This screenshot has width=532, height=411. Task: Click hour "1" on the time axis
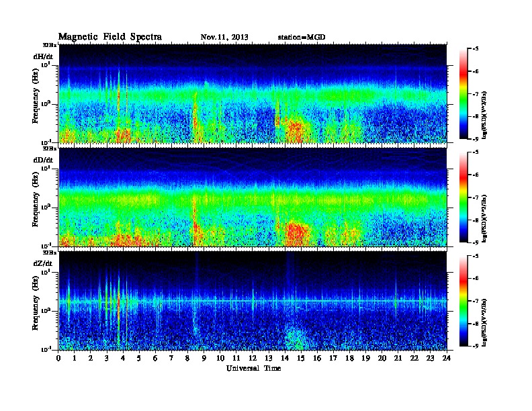[75, 358]
